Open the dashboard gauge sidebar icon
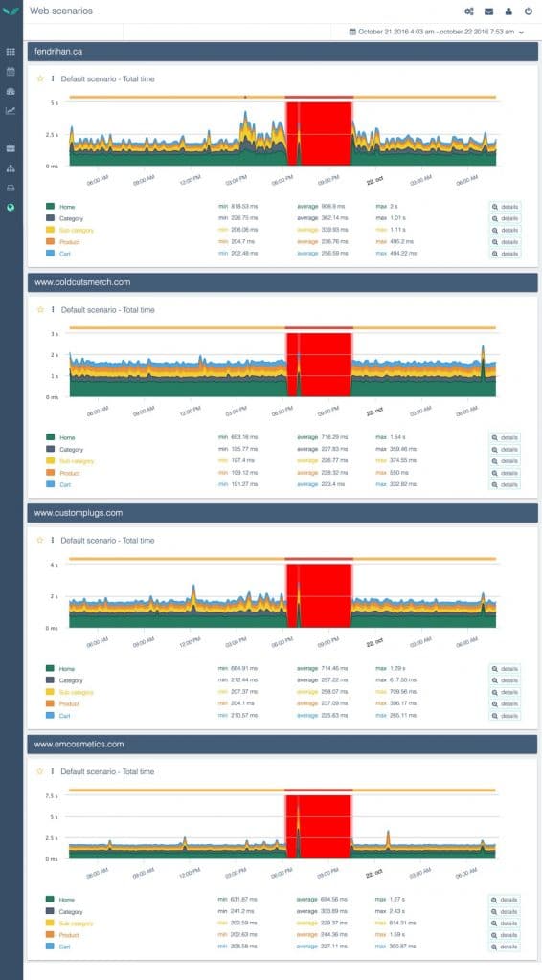 coord(11,91)
